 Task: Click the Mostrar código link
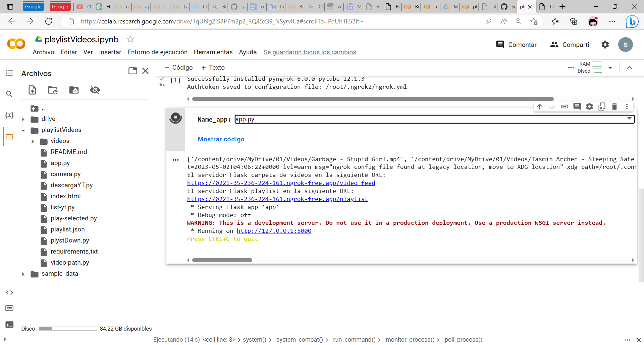[221, 139]
